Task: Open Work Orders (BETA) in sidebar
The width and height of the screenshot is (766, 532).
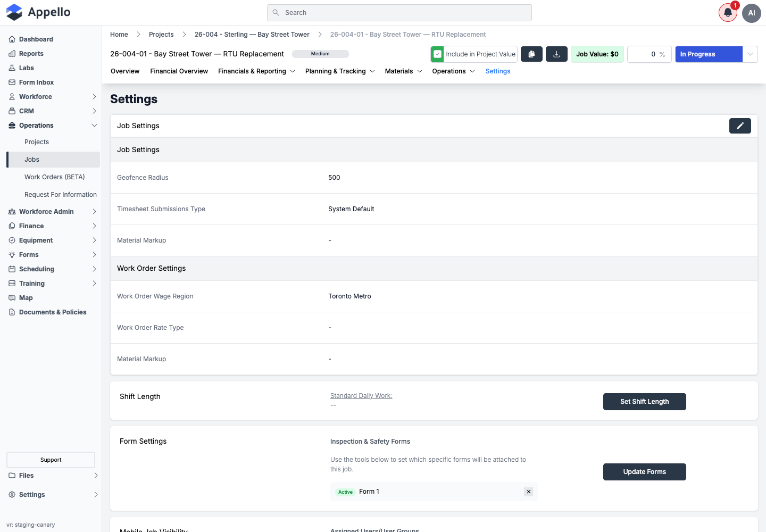Action: [55, 177]
